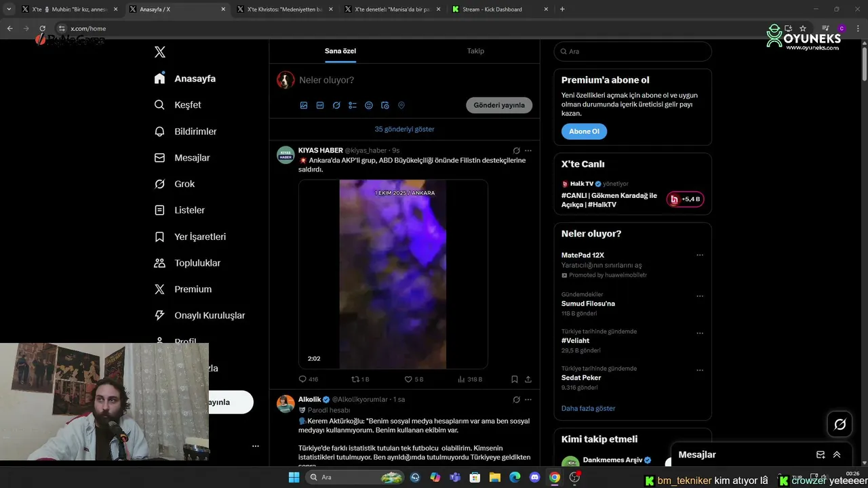Viewport: 868px width, 488px height.
Task: Show 35 new posts link
Action: click(404, 129)
